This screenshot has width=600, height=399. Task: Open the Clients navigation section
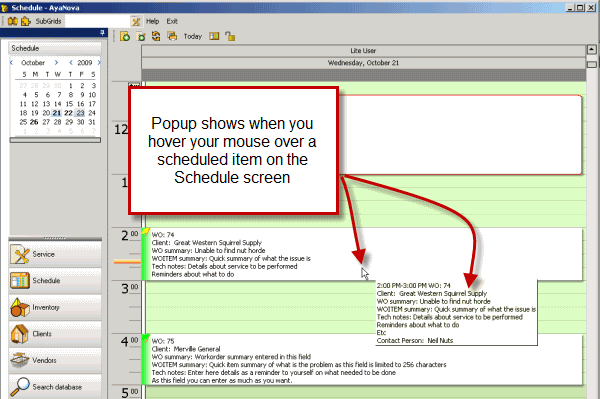pyautogui.click(x=55, y=334)
